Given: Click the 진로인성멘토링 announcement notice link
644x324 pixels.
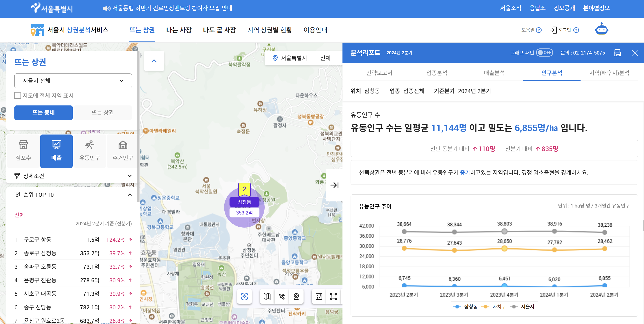Looking at the screenshot, I should (x=172, y=8).
